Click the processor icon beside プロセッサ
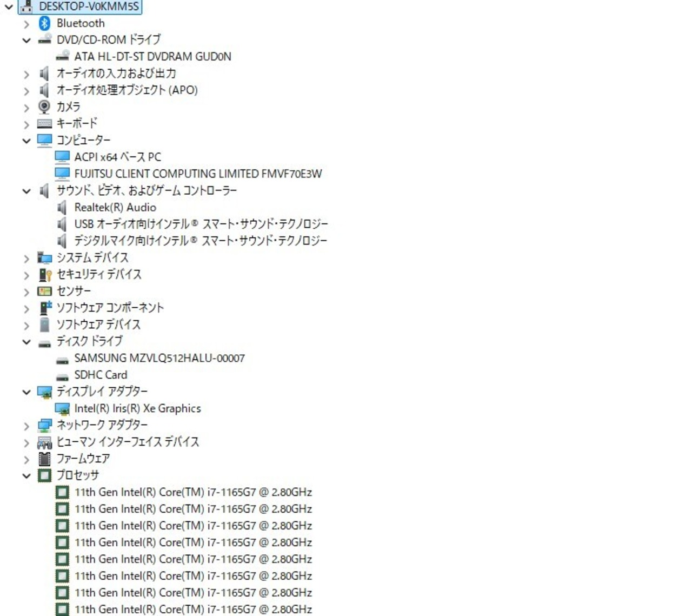 [x=44, y=475]
